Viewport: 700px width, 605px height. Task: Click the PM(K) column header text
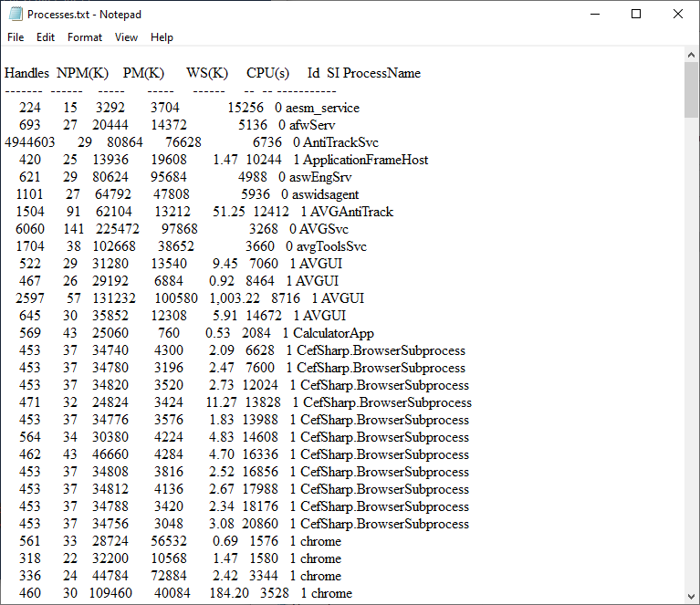coord(144,73)
